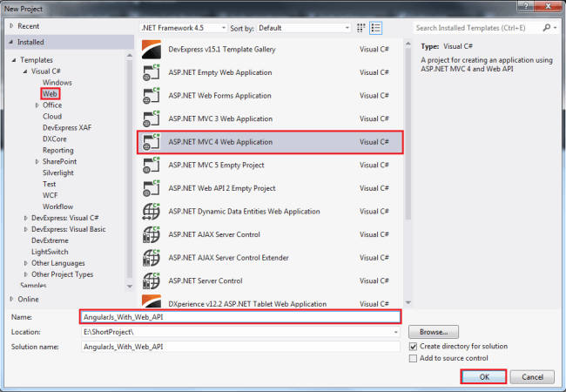566x392 pixels.
Task: Click the Search Installed Templates field
Action: click(x=477, y=28)
